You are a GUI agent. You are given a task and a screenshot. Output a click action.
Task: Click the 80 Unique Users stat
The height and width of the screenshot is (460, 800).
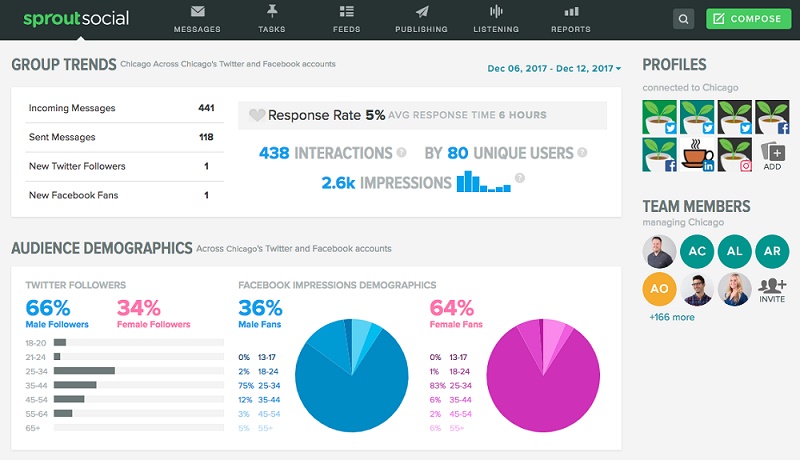[x=499, y=152]
